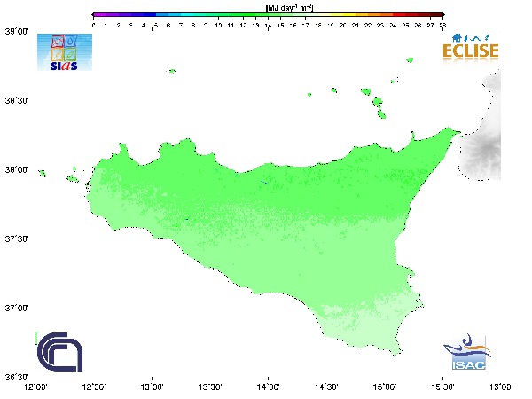Screen dimensions: 532x399
Task: Click the scale value 0 on legend
Action: pyautogui.click(x=94, y=26)
